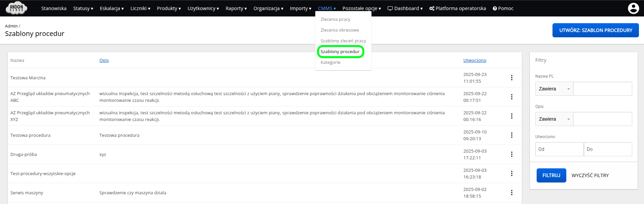644x204 pixels.
Task: Open kebab menu for Test-procedury-wszystkie-opcje row
Action: point(511,173)
